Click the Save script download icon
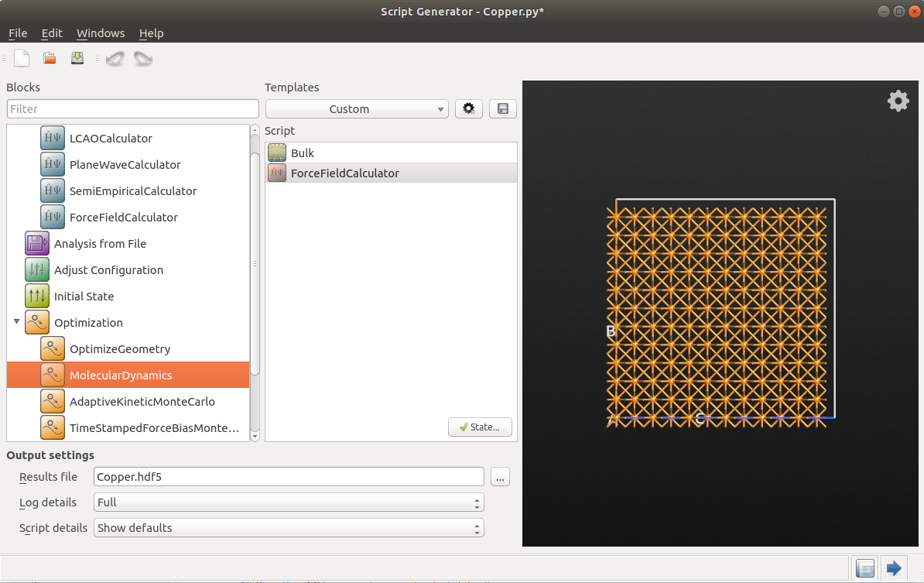Viewport: 924px width, 583px height. (77, 58)
